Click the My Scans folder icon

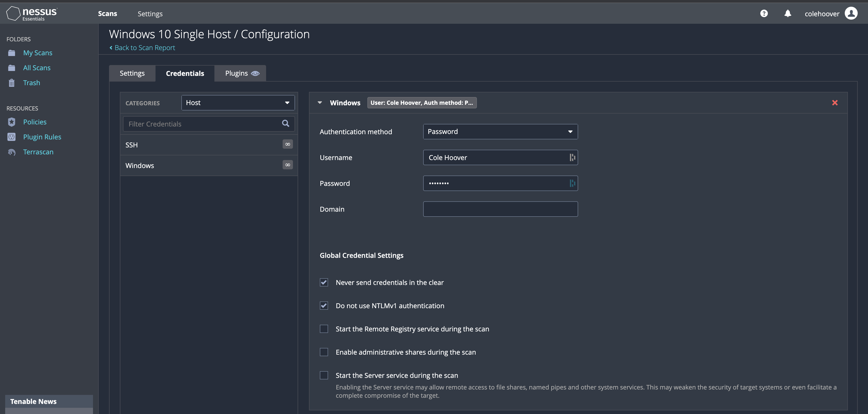pos(11,53)
